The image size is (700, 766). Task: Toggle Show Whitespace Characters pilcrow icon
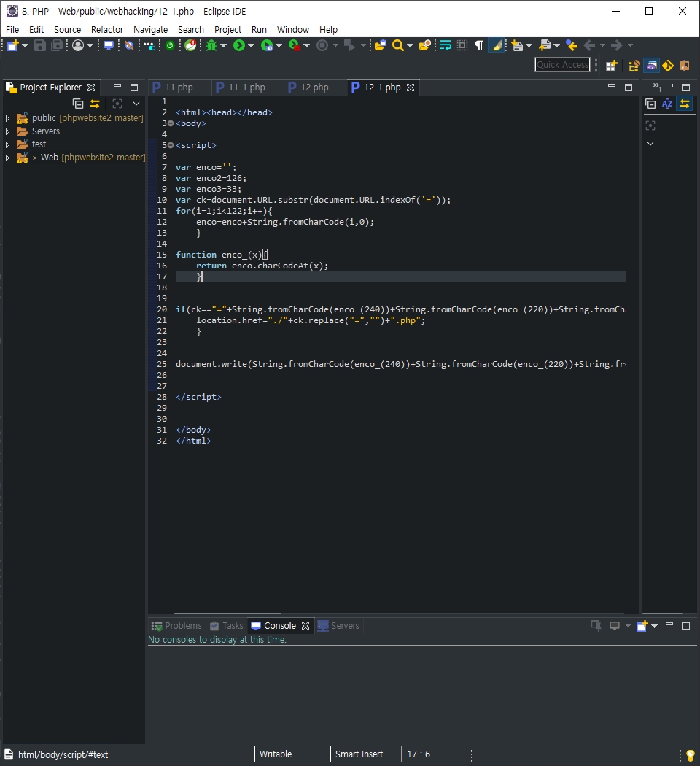pyautogui.click(x=479, y=45)
